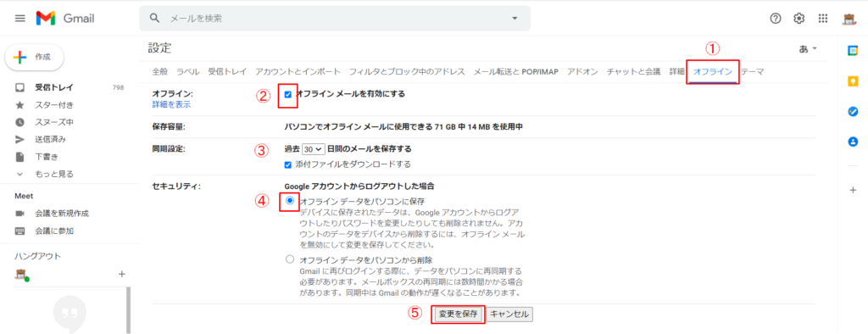Switch to the テーマ tab
The image size is (868, 334).
coord(753,71)
